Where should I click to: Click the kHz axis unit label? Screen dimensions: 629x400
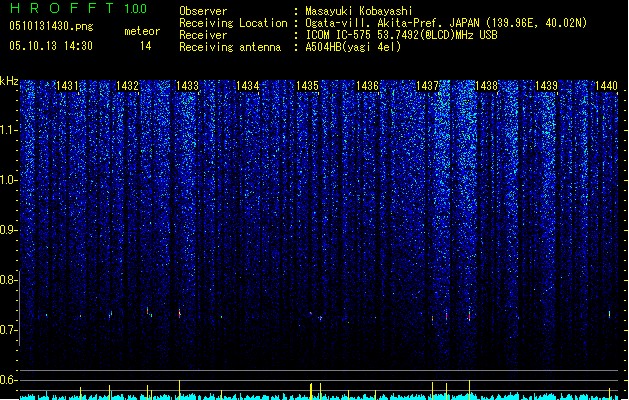coord(9,81)
